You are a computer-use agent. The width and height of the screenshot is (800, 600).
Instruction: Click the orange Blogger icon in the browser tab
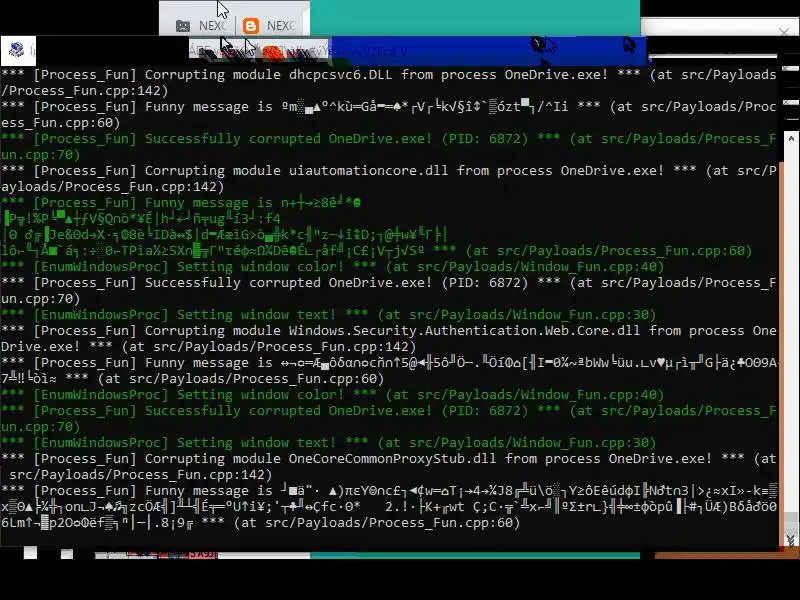(251, 26)
